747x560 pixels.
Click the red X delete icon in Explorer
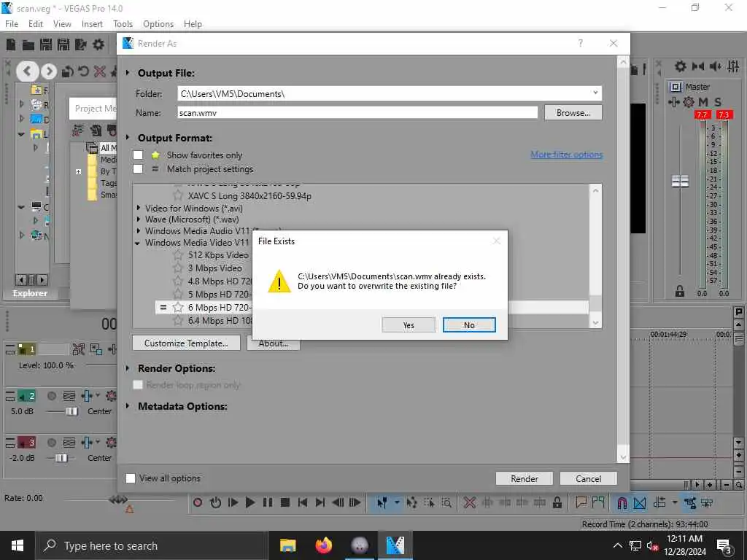(x=99, y=71)
